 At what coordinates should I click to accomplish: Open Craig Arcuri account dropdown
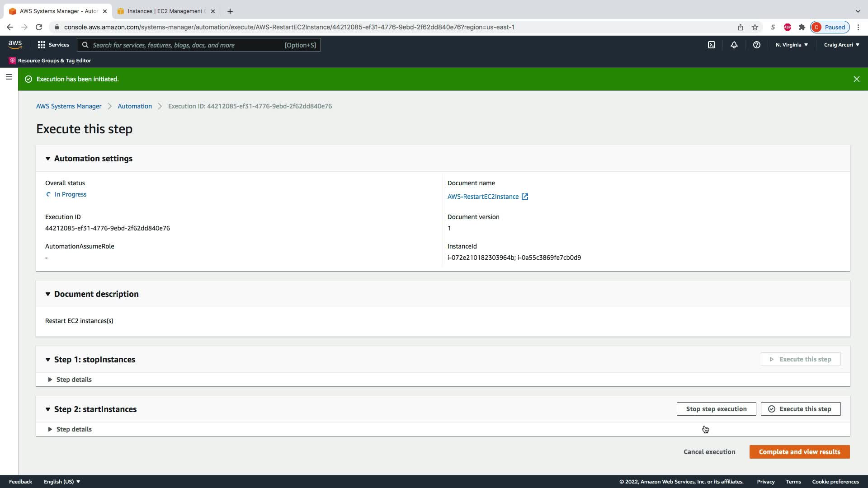click(x=841, y=45)
